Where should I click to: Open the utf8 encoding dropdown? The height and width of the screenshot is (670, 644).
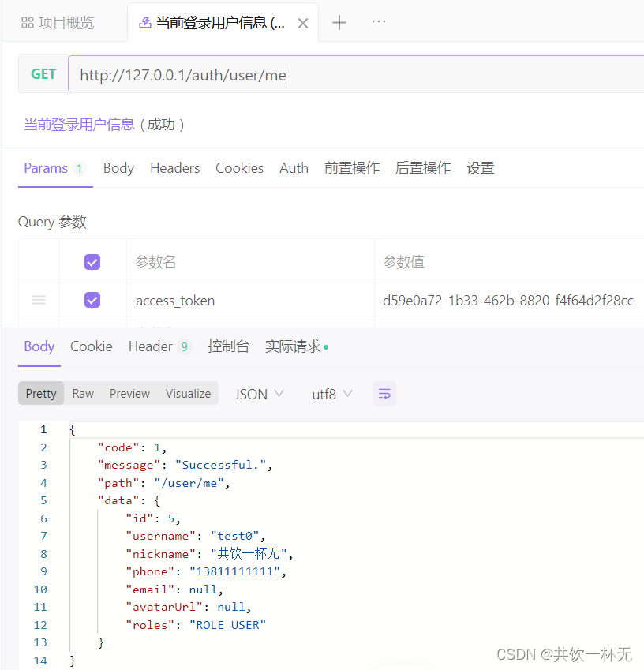pos(331,393)
